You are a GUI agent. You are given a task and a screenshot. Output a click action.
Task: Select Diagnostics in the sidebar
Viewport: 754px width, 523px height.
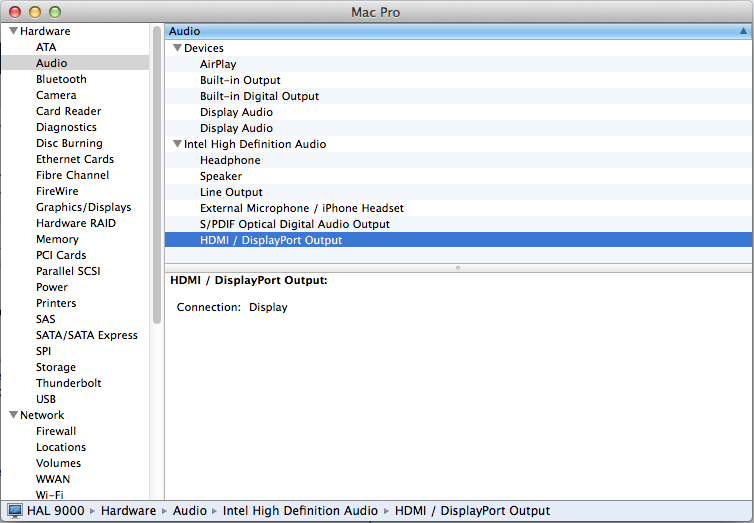point(66,127)
